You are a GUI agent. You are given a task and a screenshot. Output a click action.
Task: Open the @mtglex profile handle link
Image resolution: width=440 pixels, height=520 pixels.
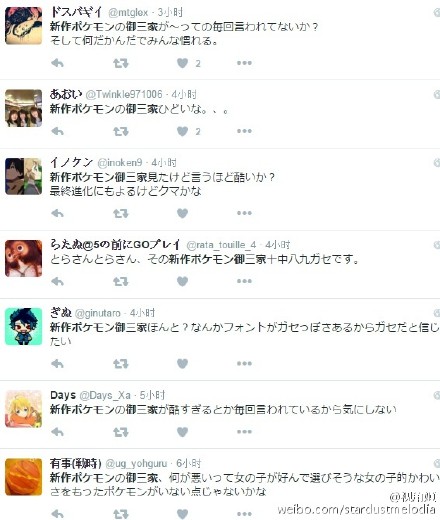[128, 13]
